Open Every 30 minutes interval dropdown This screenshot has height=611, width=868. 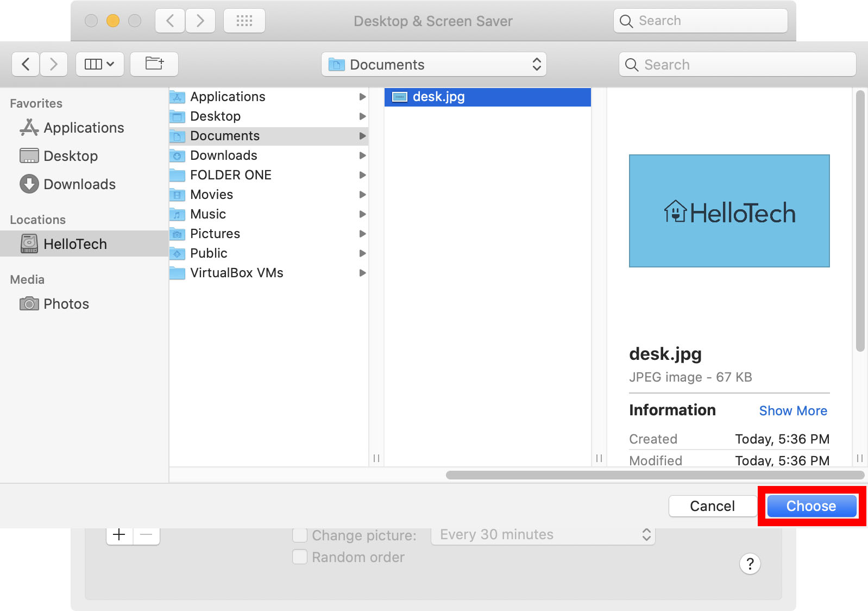pos(543,535)
